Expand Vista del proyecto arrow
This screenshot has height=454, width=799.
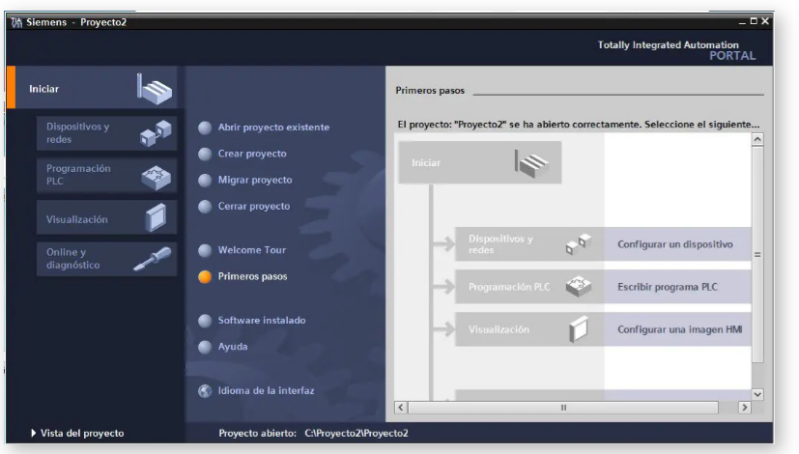(x=33, y=433)
